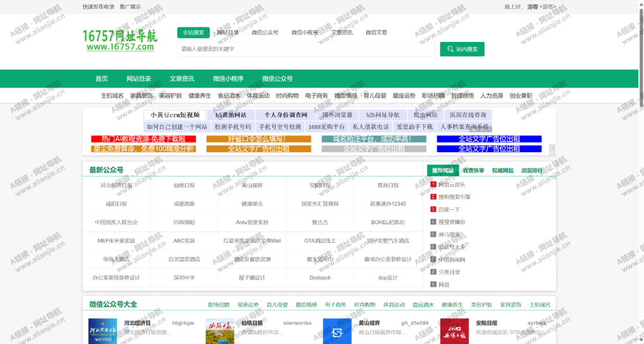Switch to the 权威网站 sidebar tab

[x=503, y=170]
